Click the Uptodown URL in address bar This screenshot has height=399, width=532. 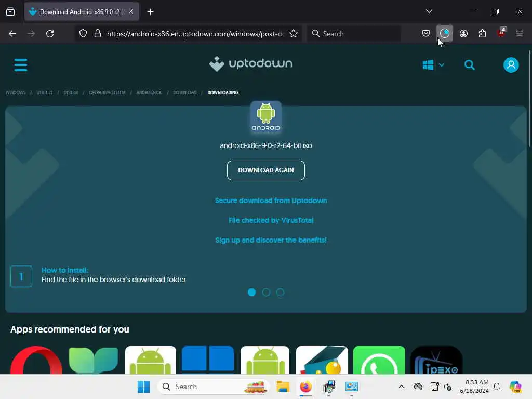tap(195, 34)
